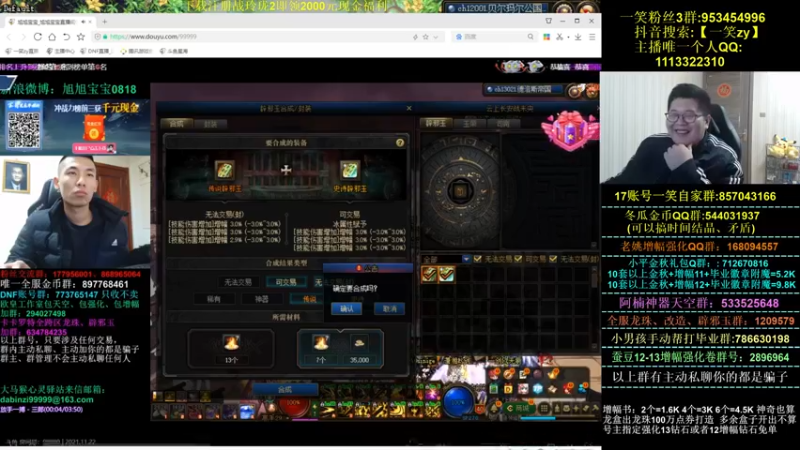Click the 13个 flame material icon
Image resolution: width=800 pixels, height=450 pixels.
(231, 342)
